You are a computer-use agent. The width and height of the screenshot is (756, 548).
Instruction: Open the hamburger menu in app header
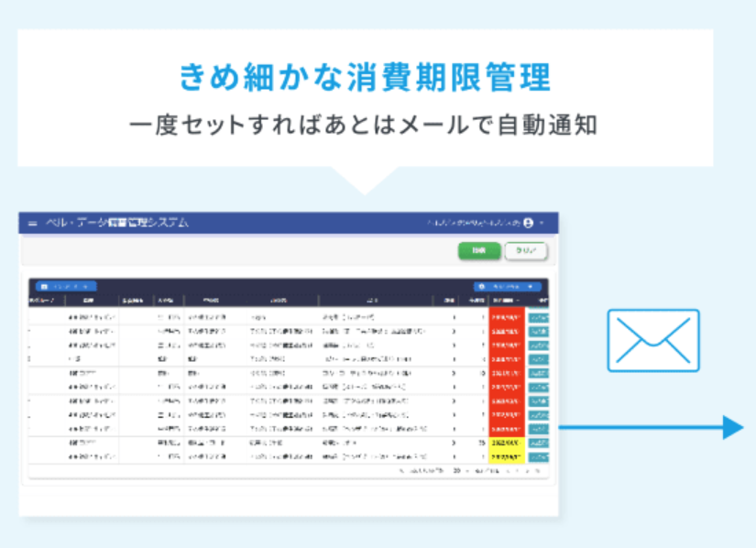click(33, 224)
